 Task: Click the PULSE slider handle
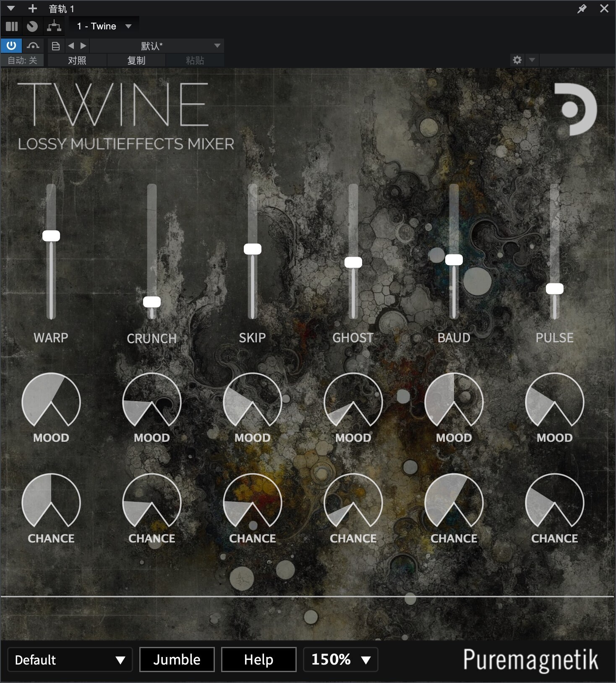tap(555, 289)
